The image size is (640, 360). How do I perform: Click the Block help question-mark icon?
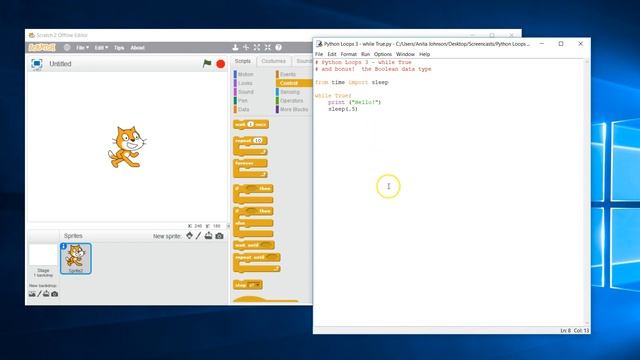[278, 47]
